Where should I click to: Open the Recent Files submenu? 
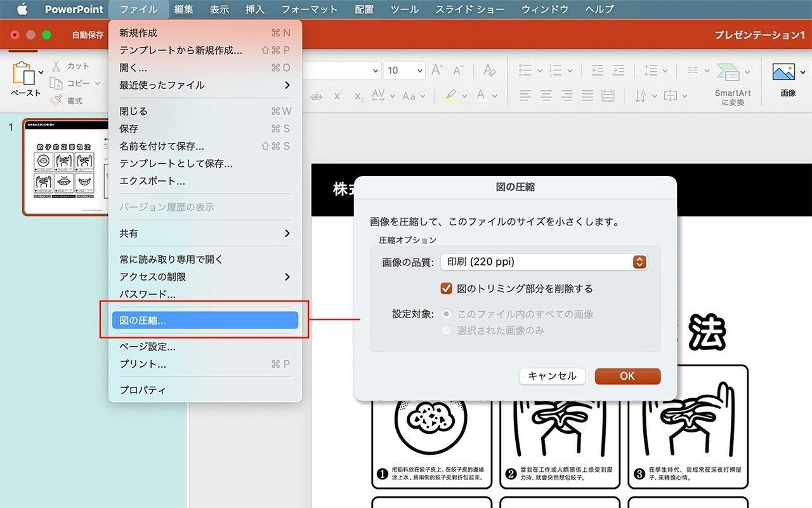click(x=205, y=84)
